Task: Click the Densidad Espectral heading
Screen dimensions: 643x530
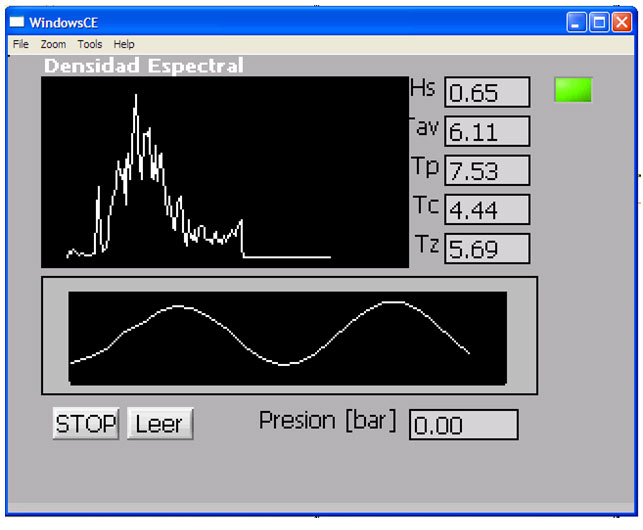Action: [143, 66]
